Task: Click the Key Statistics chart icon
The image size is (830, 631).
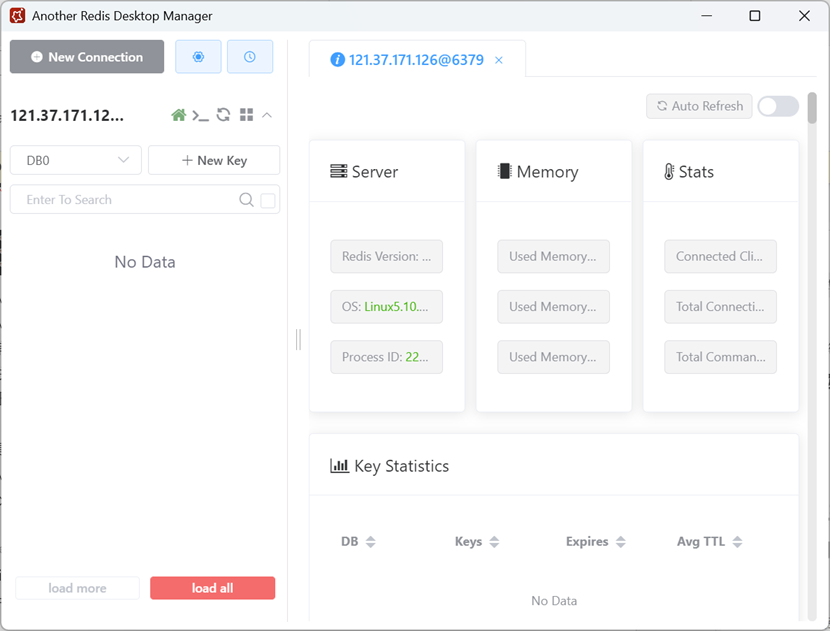Action: [x=339, y=466]
